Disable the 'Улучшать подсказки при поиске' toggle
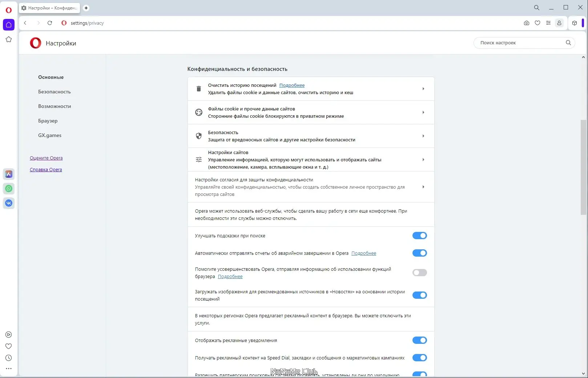This screenshot has width=588, height=378. [x=420, y=236]
